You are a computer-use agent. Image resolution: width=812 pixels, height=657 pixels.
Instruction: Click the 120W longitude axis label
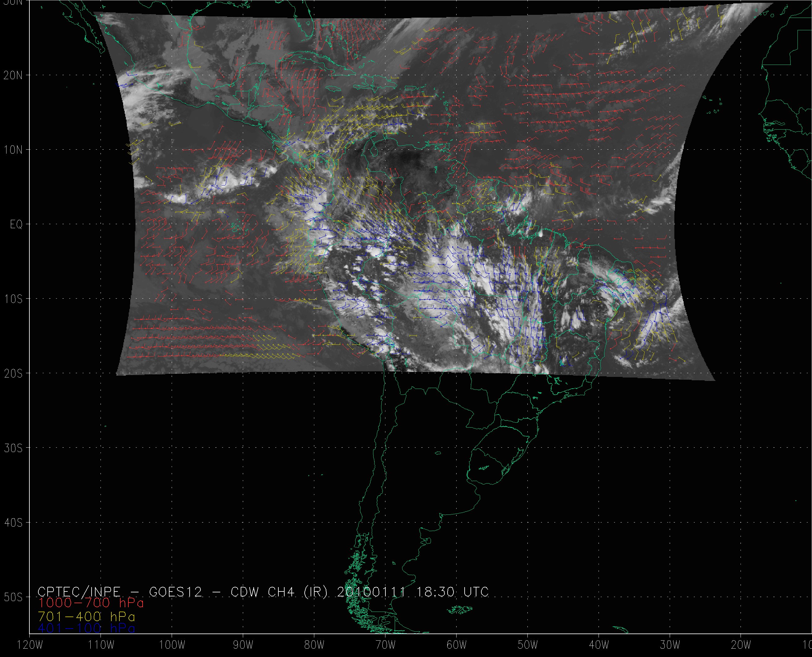[x=30, y=645]
